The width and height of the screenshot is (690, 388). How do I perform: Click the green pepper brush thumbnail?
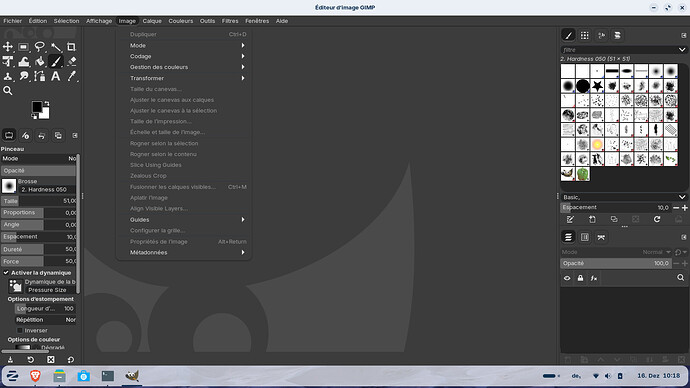click(583, 174)
